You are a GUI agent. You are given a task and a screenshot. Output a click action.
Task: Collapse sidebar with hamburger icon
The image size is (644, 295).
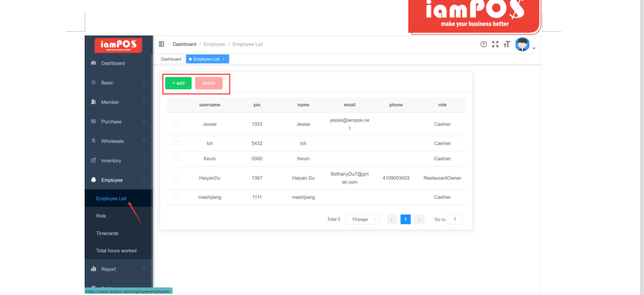point(161,44)
